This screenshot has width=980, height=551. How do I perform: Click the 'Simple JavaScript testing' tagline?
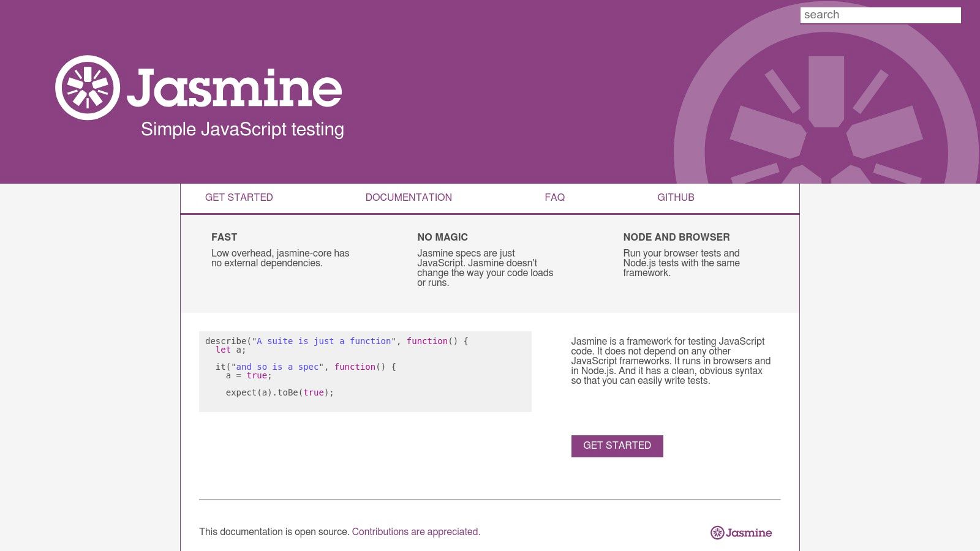tap(243, 129)
